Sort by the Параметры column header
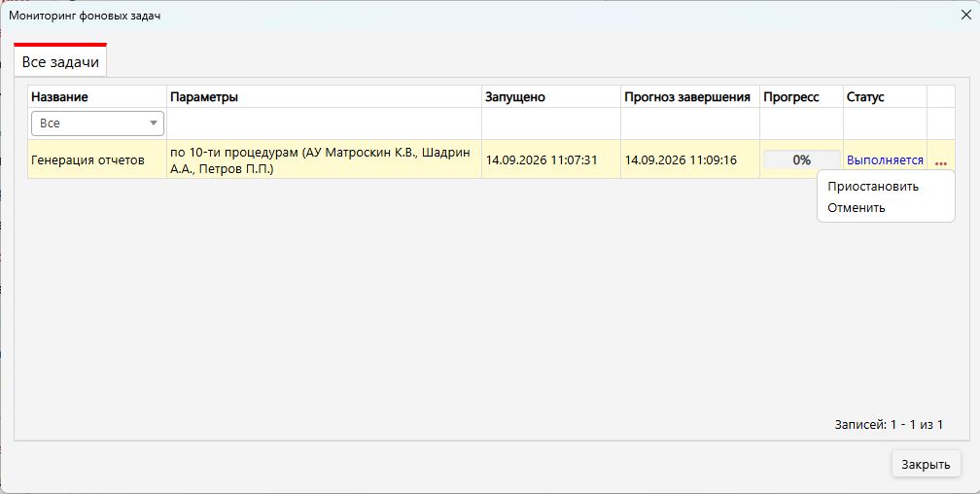 (x=324, y=97)
